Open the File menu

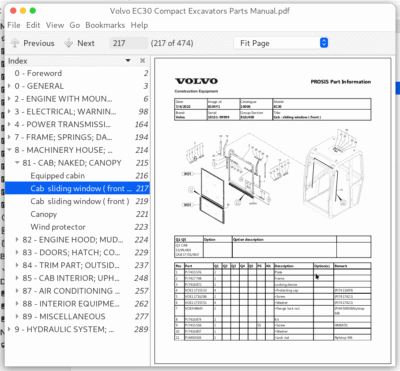tap(14, 25)
